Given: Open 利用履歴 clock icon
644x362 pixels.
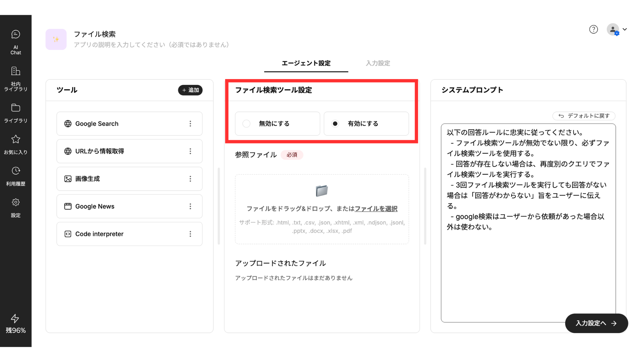Looking at the screenshot, I should [x=15, y=171].
